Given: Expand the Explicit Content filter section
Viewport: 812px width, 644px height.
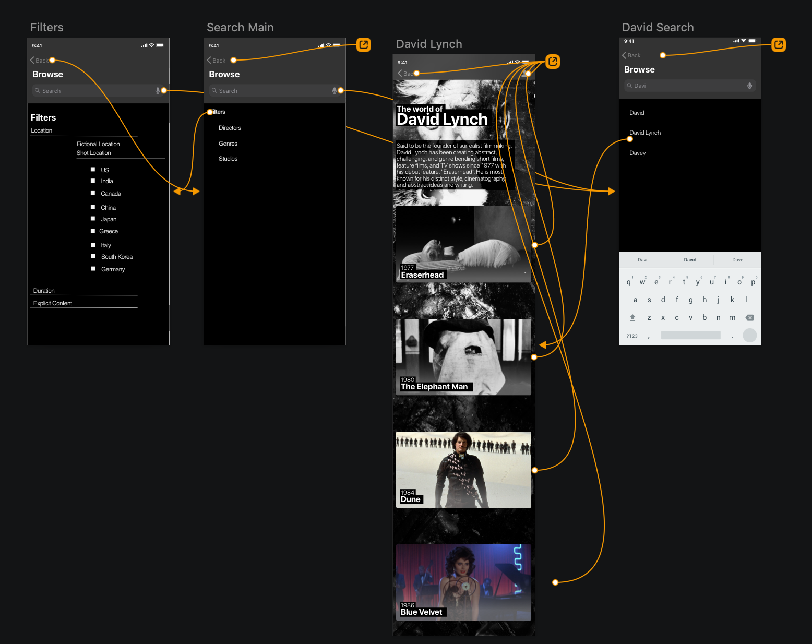Looking at the screenshot, I should coord(53,303).
